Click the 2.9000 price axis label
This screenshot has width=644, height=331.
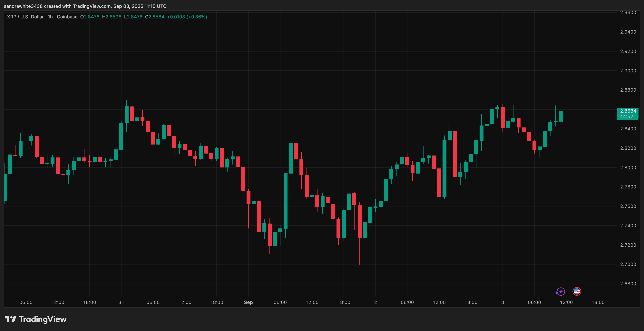[x=628, y=71]
